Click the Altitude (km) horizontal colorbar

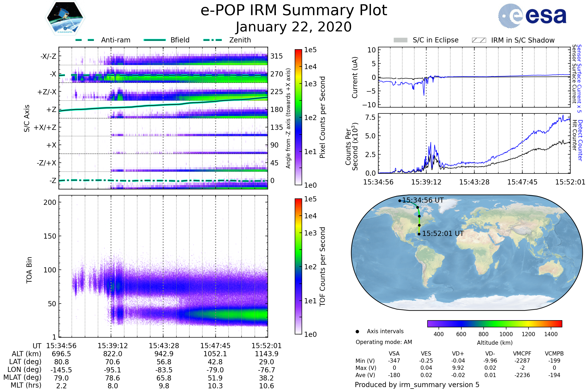tap(495, 324)
